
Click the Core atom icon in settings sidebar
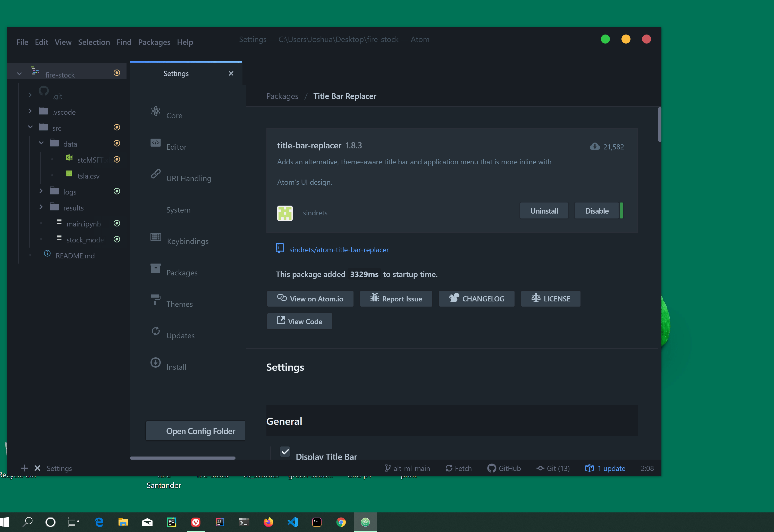tap(156, 111)
